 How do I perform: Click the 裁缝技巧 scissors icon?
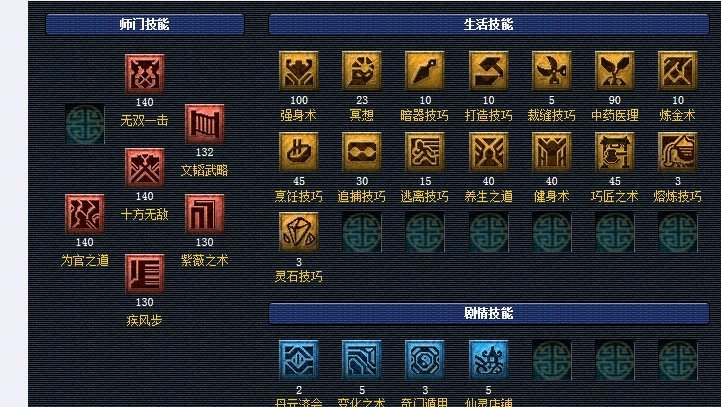click(x=552, y=71)
